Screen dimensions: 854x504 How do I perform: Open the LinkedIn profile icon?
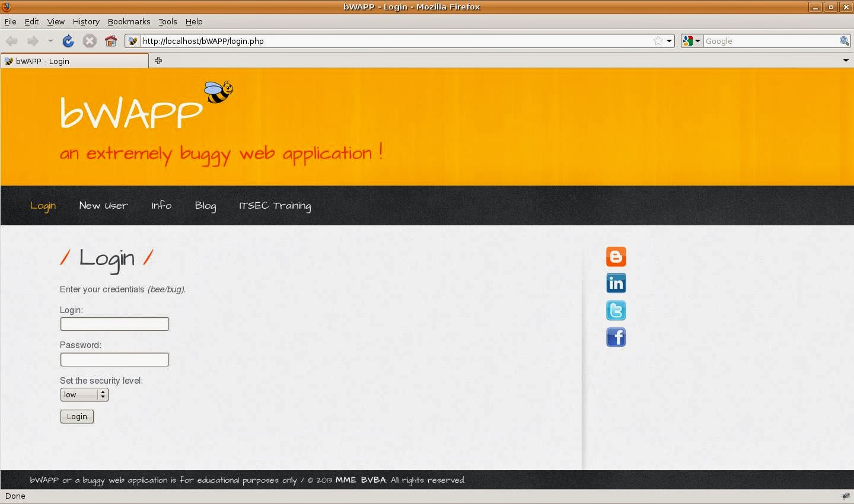pos(616,283)
